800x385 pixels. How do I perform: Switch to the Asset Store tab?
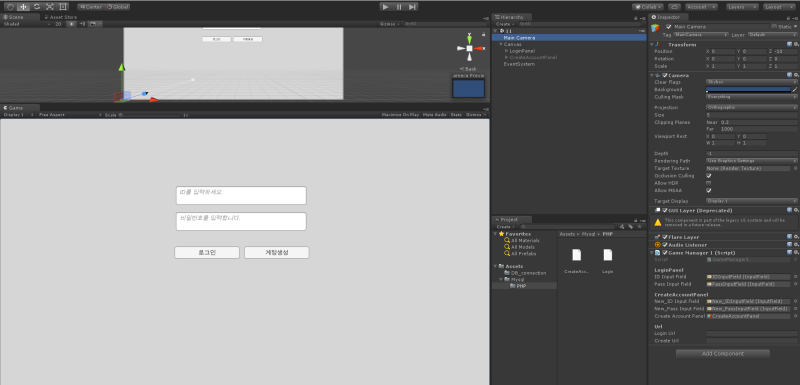(60, 17)
